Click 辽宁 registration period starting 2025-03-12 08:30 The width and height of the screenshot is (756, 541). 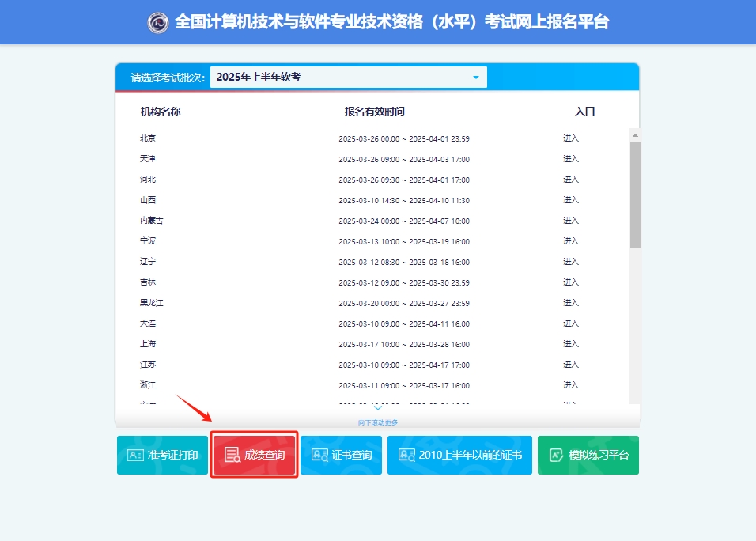pyautogui.click(x=404, y=263)
